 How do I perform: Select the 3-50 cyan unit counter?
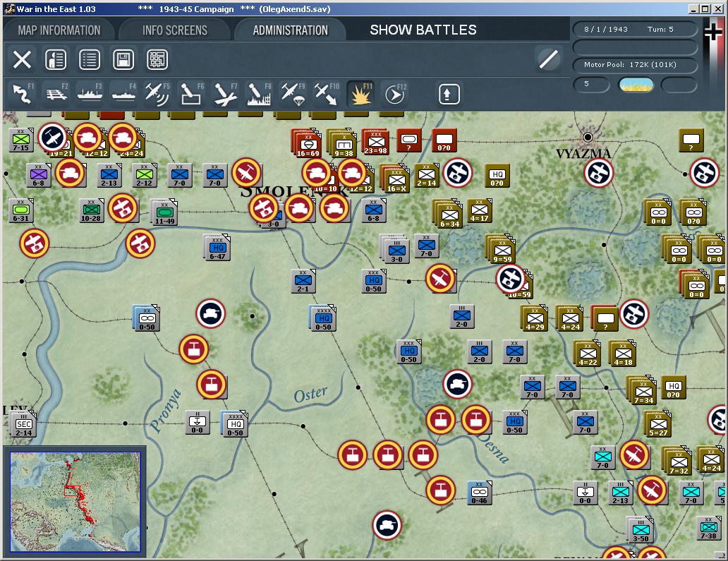(641, 531)
